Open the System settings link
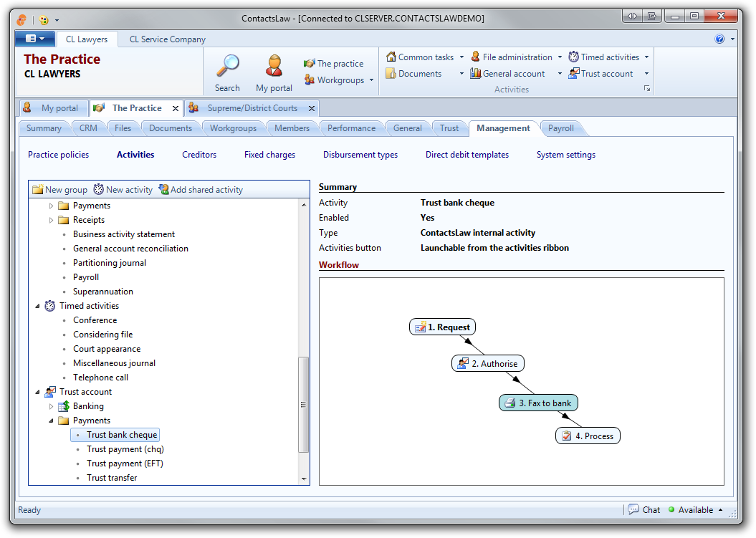Viewport: 756px width, 538px height. pos(565,155)
